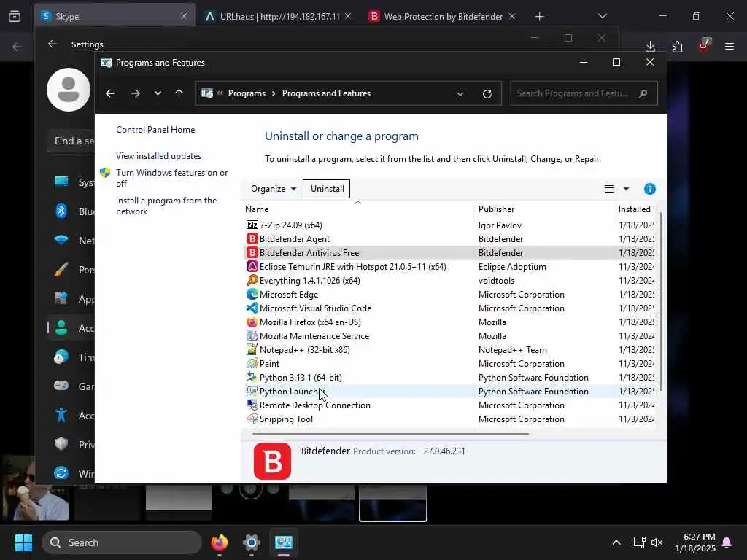Open the Firefox hamburger application menu
This screenshot has width=747, height=560.
[729, 46]
